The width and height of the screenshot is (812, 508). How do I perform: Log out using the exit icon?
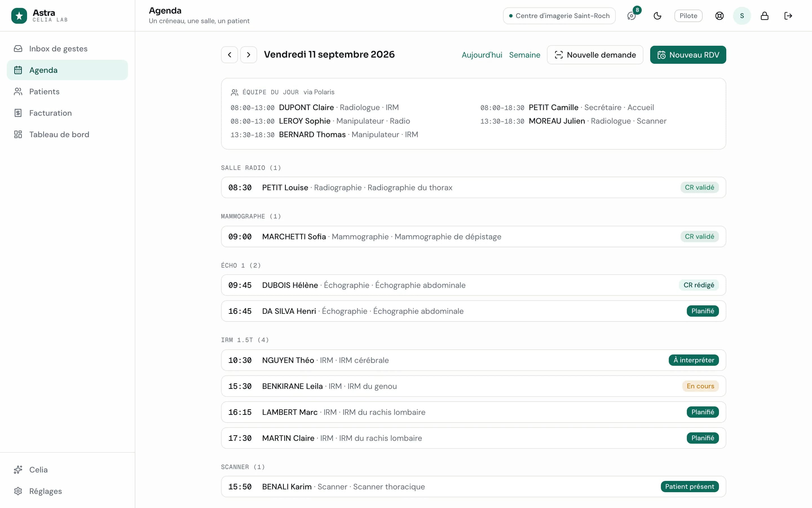(x=788, y=16)
